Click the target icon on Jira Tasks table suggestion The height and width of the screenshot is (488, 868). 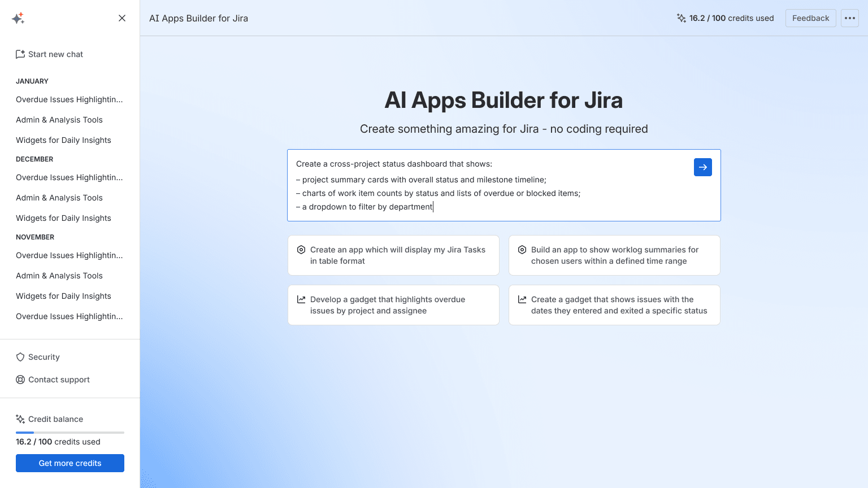click(x=300, y=250)
